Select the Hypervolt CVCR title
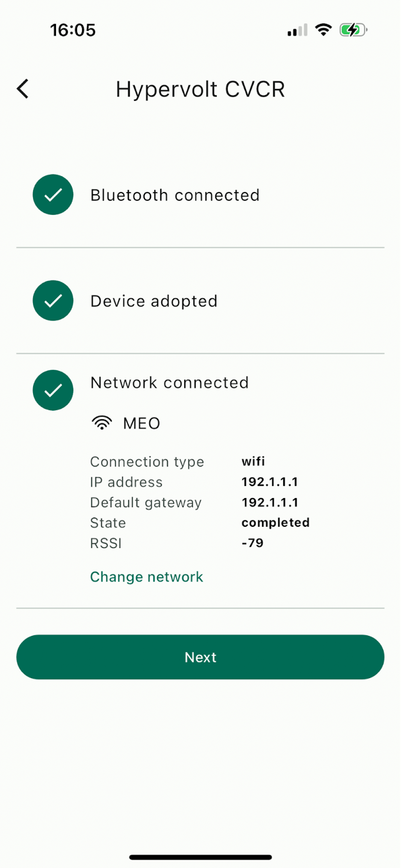The height and width of the screenshot is (868, 401). coord(200,88)
